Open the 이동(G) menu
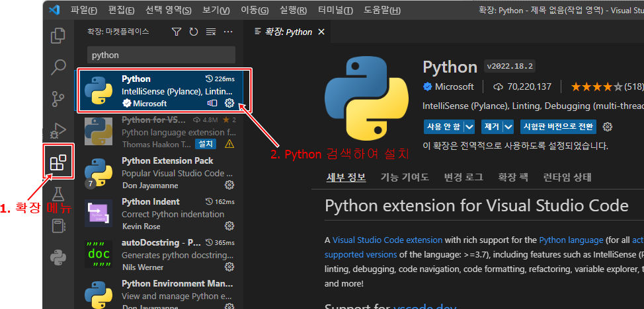The width and height of the screenshot is (644, 309). [255, 11]
